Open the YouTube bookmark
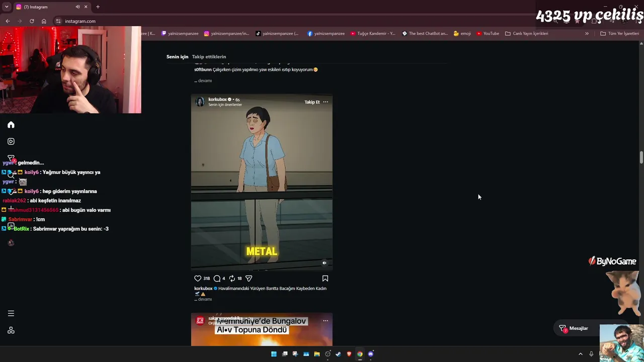The width and height of the screenshot is (644, 362). pos(488,34)
